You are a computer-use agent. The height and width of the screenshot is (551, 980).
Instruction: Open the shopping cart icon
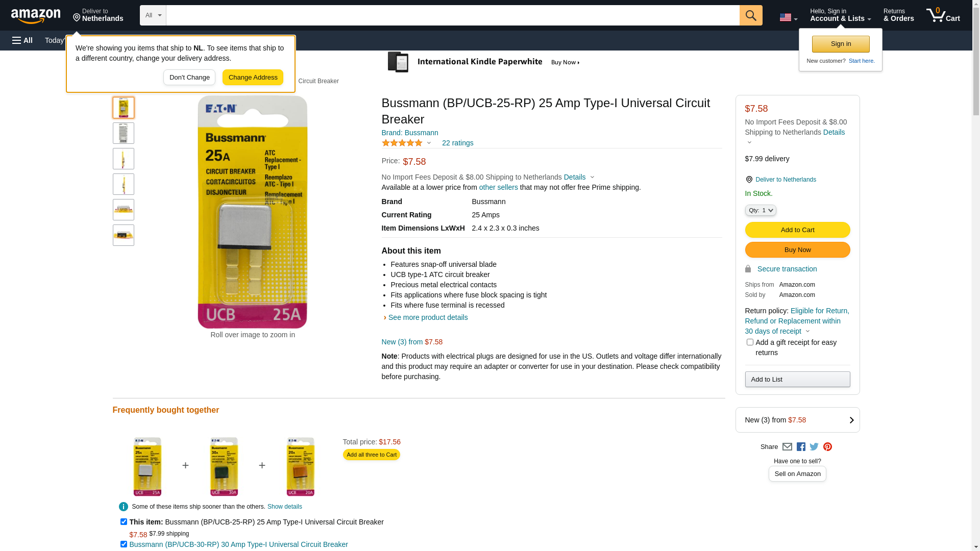(943, 15)
